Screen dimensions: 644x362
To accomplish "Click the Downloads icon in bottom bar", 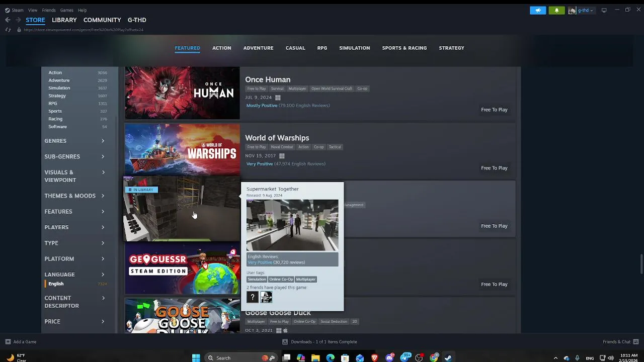I will (x=285, y=342).
